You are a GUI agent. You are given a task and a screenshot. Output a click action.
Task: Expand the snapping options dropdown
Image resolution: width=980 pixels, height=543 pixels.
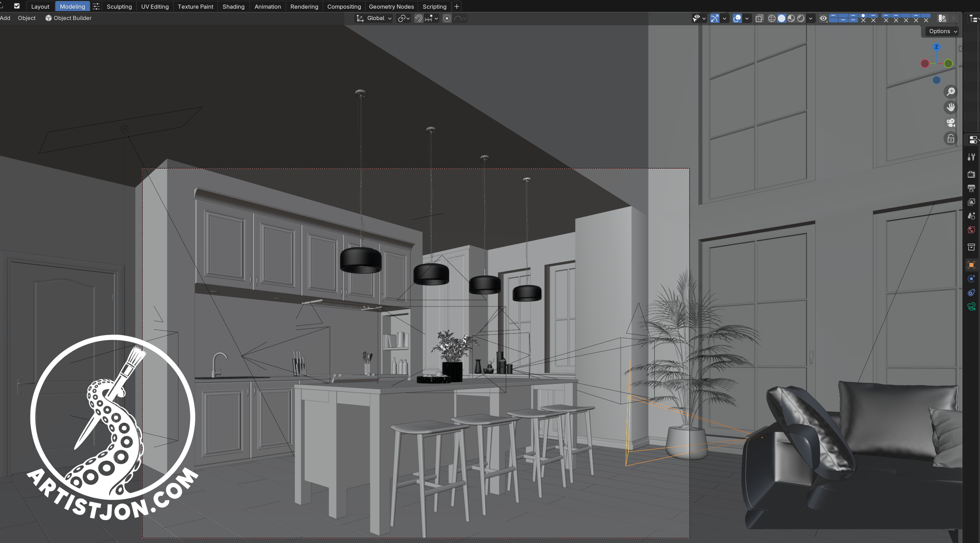(x=432, y=18)
